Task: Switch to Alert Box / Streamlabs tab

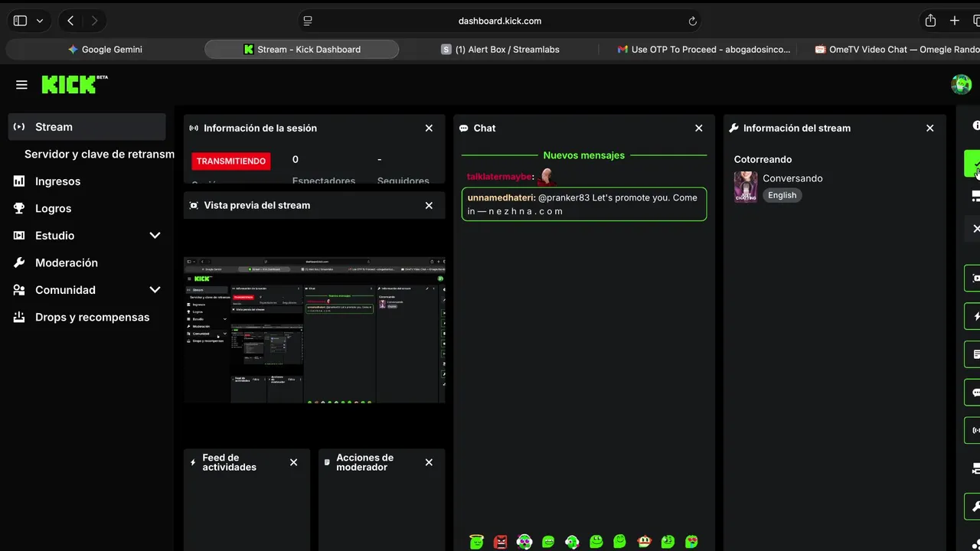Action: pos(499,49)
